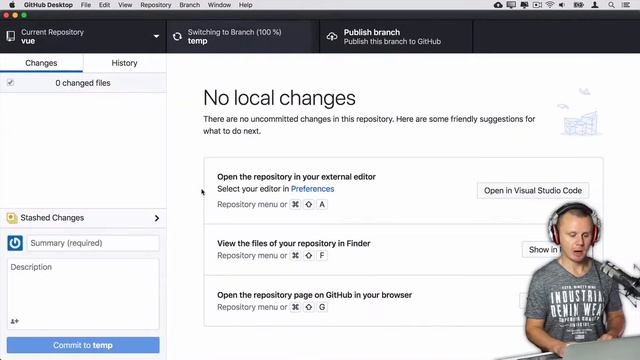Click the Wi-Fi icon in menu bar
640x360 pixels.
[550, 5]
